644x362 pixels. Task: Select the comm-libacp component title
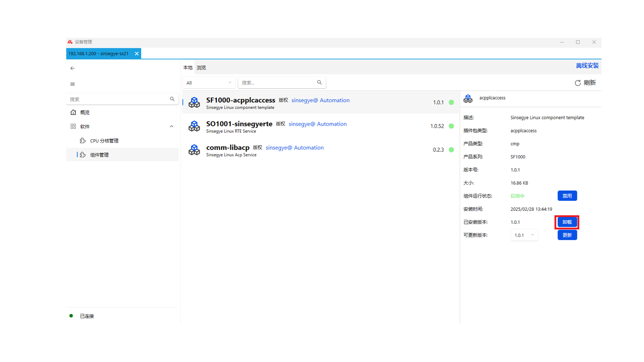tap(228, 147)
